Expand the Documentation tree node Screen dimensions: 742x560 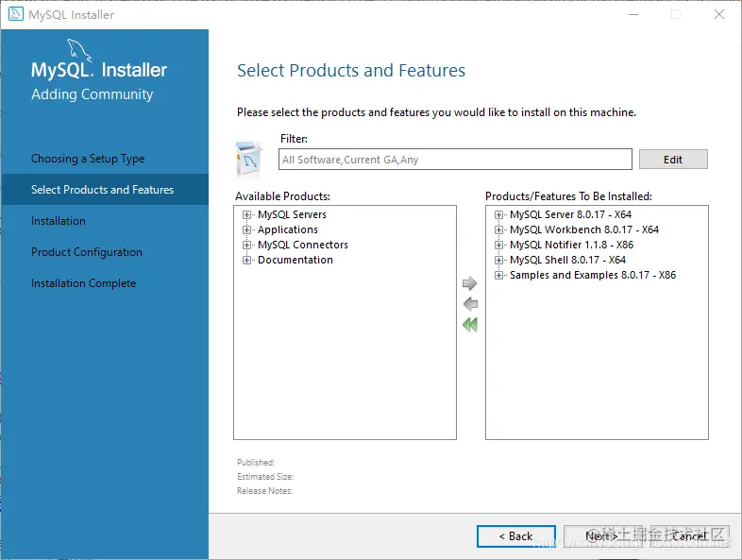click(x=246, y=261)
